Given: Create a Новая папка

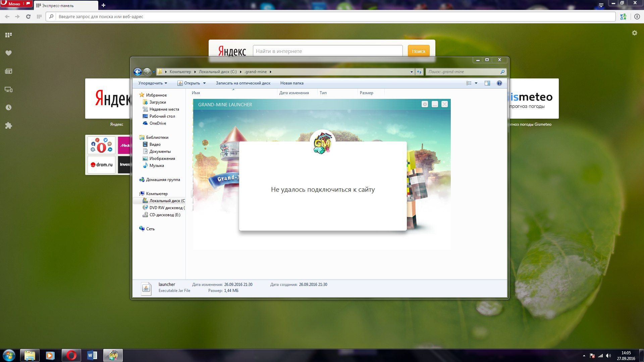Looking at the screenshot, I should click(292, 83).
